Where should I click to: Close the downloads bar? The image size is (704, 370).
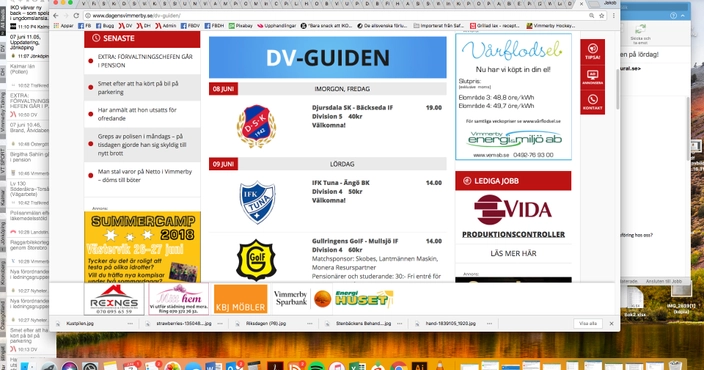tap(611, 323)
